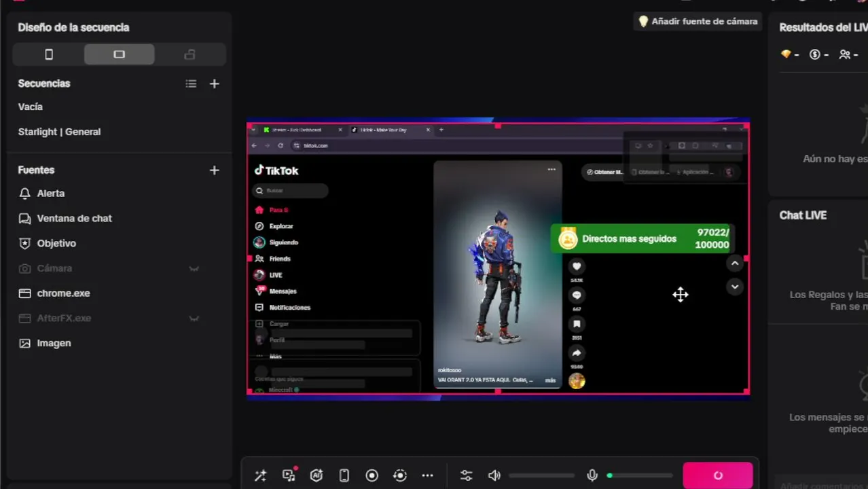This screenshot has height=489, width=868.
Task: Click the comment bubble icon on video
Action: (577, 295)
